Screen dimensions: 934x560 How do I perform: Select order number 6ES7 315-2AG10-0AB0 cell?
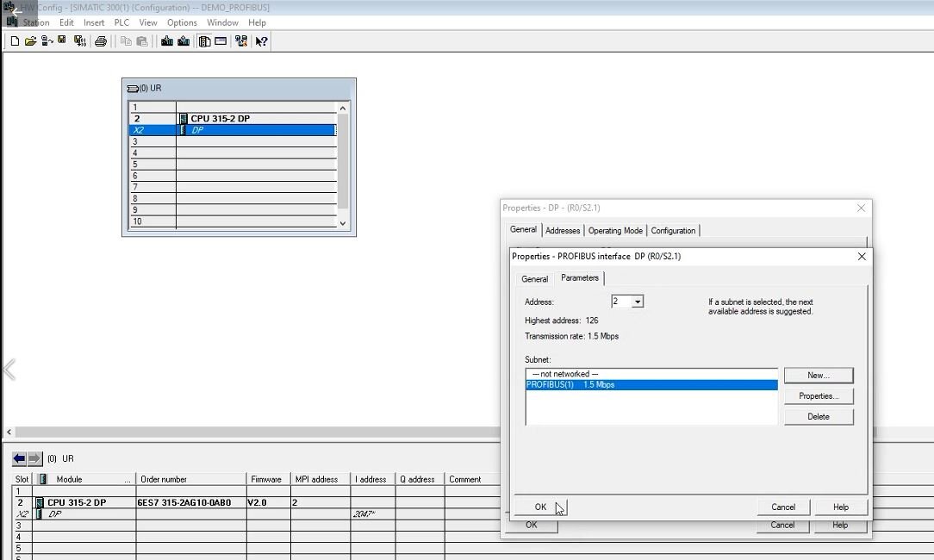pos(190,503)
